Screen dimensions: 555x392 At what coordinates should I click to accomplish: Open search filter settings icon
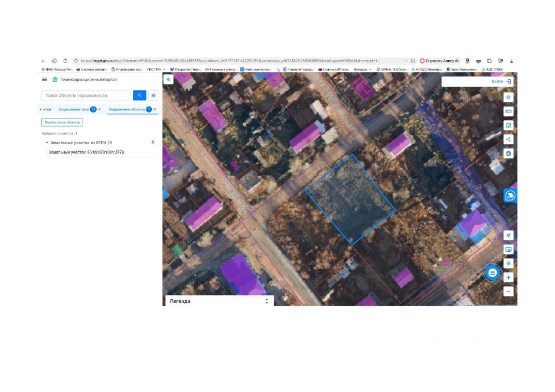(x=153, y=95)
